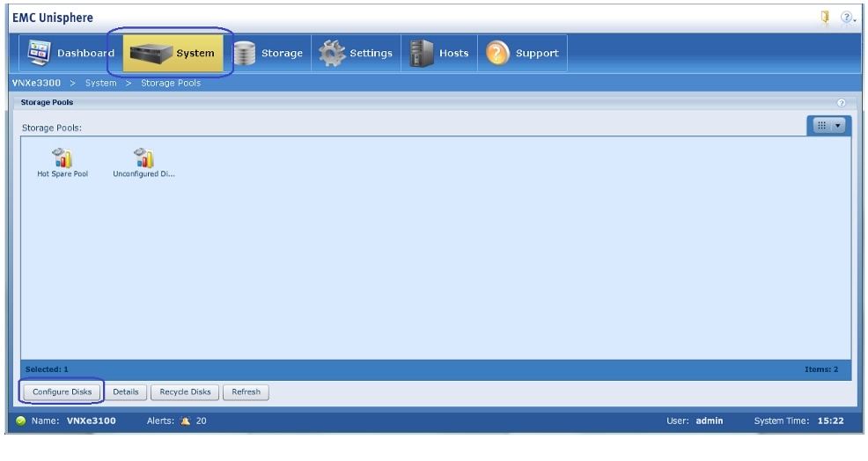The image size is (868, 461).
Task: Select the Unconfigured Disks pool icon
Action: pos(143,157)
